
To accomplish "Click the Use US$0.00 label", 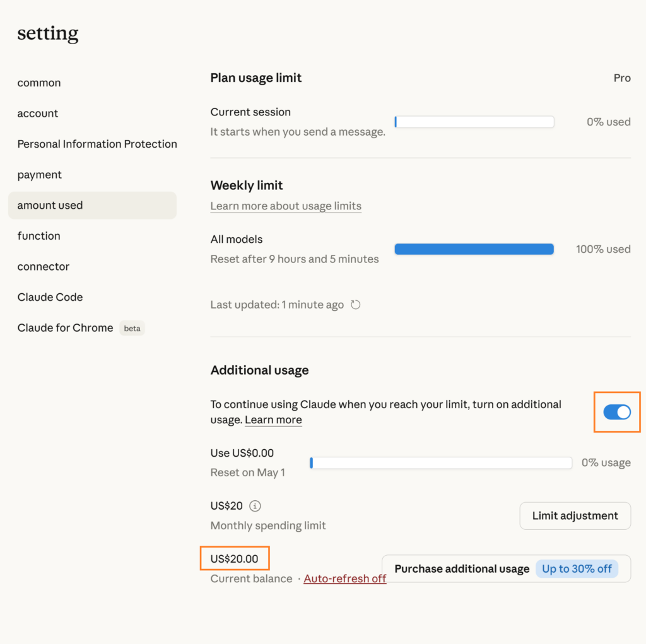I will point(242,453).
